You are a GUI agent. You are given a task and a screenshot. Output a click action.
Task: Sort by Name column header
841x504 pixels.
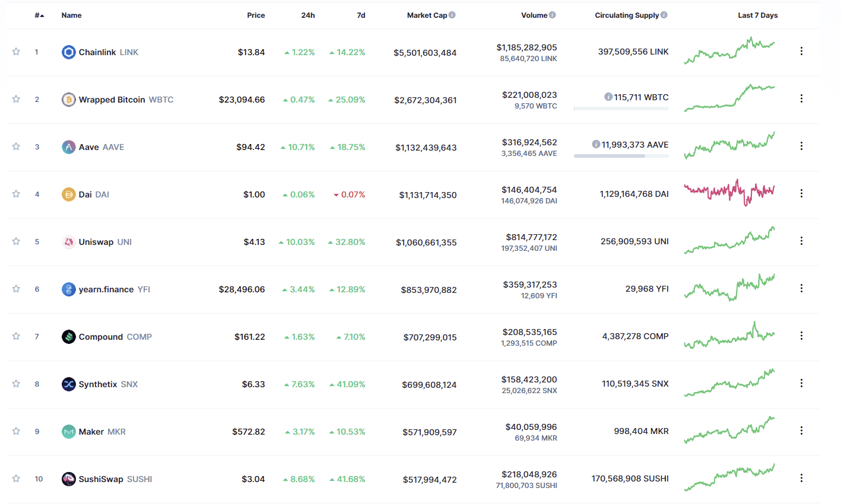click(72, 15)
